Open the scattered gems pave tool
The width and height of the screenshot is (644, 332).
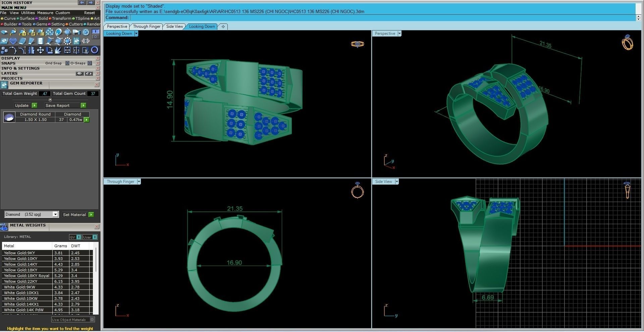pos(49,32)
